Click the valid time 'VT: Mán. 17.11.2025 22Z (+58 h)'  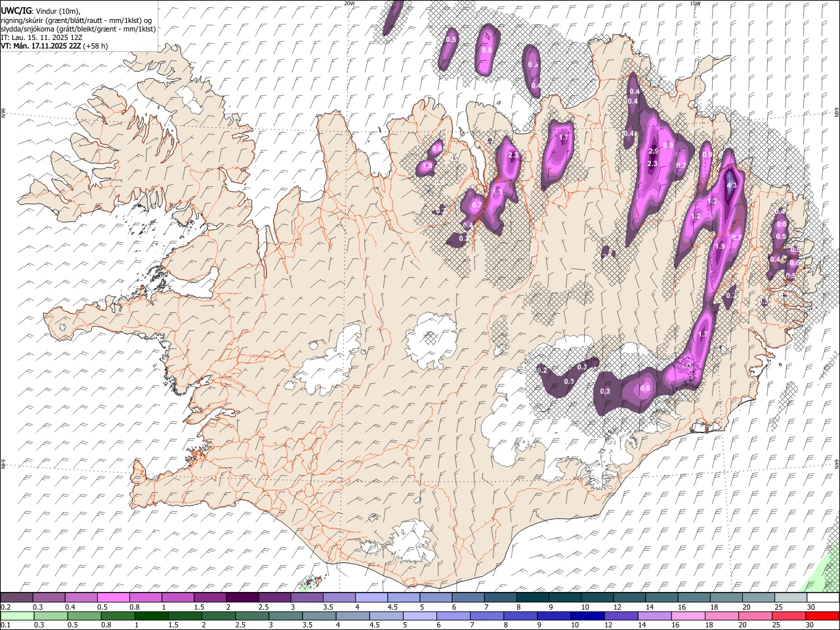click(x=54, y=46)
